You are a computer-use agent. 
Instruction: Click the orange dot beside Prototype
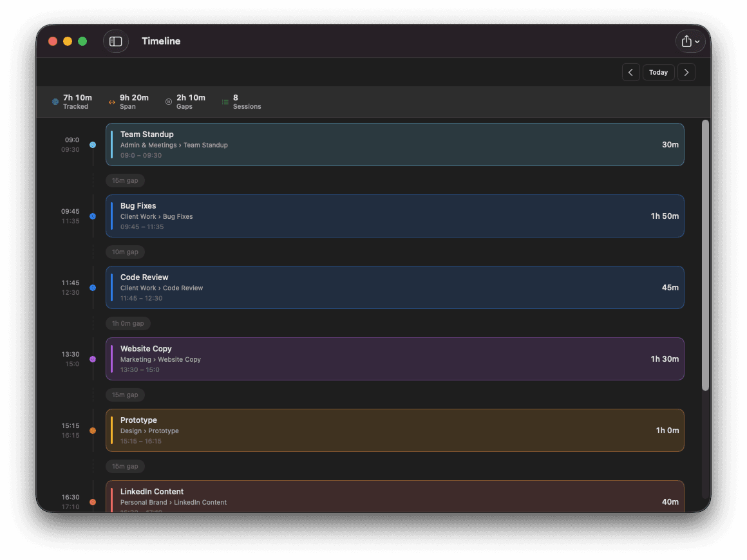(x=92, y=430)
